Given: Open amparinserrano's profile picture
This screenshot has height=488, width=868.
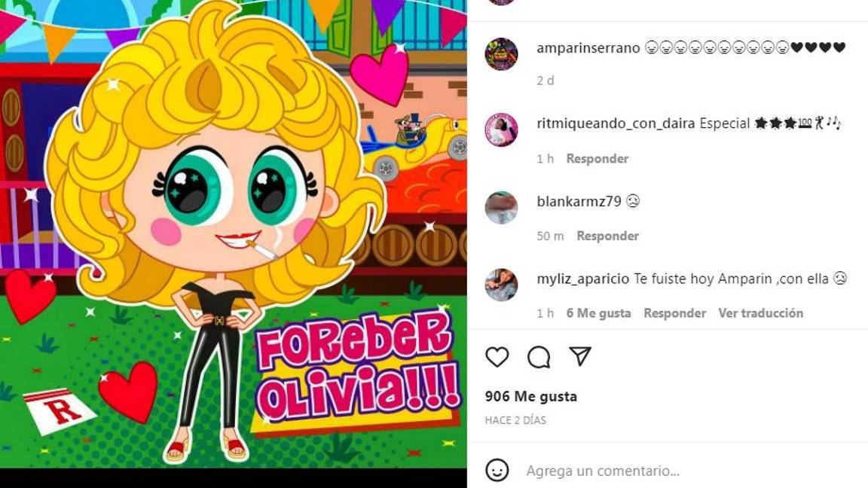Looking at the screenshot, I should click(x=501, y=53).
